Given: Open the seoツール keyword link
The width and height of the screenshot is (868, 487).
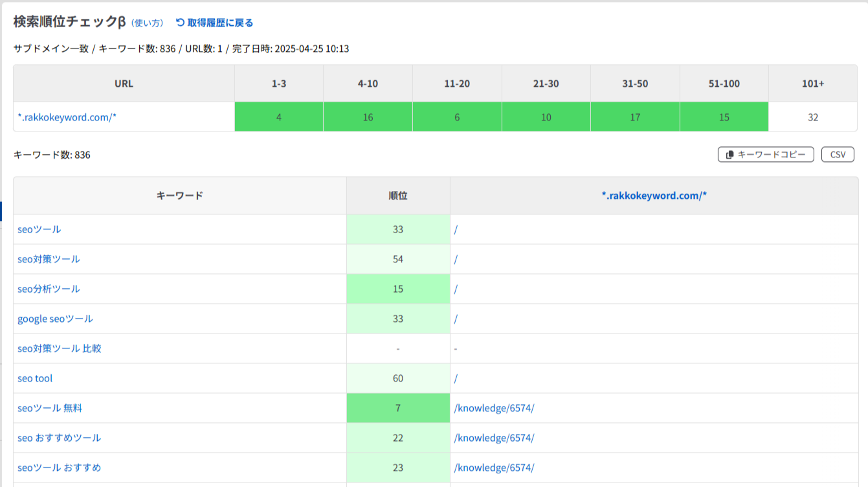Looking at the screenshot, I should click(39, 229).
